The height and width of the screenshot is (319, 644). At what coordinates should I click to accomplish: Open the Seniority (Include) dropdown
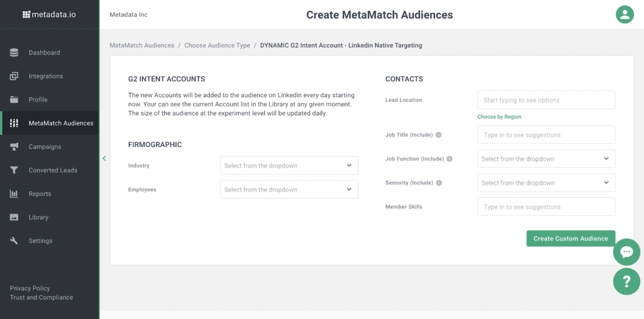click(547, 183)
